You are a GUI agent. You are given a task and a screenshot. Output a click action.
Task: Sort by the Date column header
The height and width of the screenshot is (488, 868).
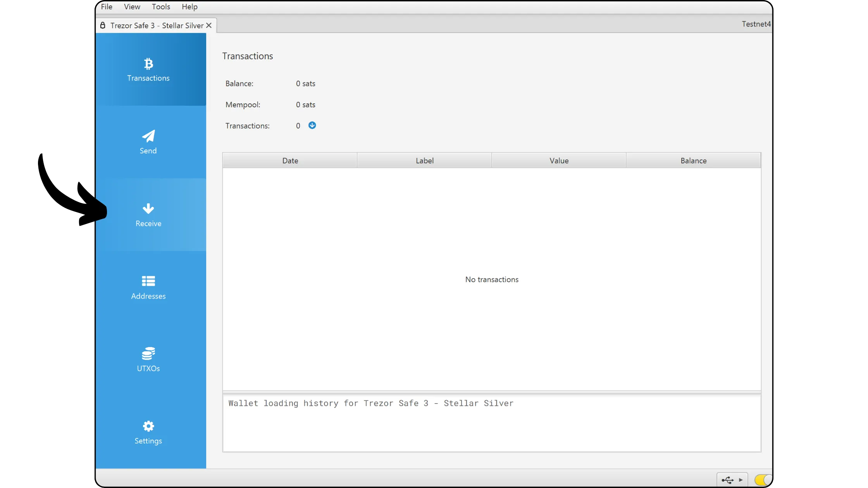(290, 160)
